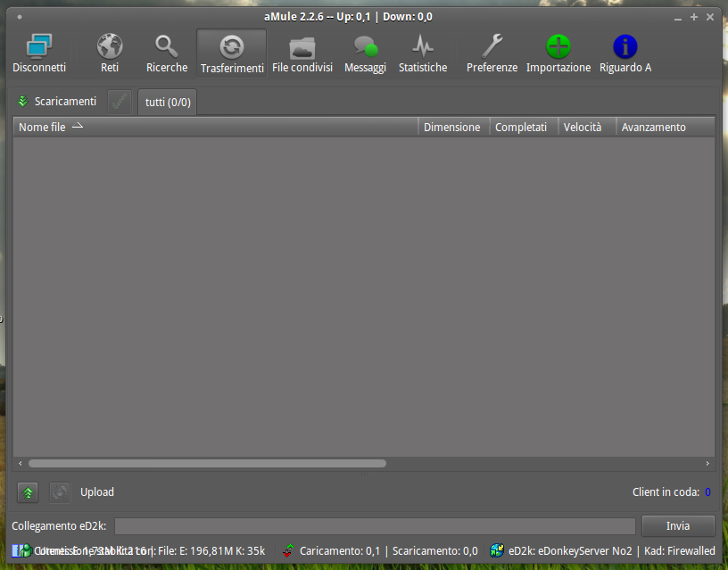This screenshot has width=728, height=570.
Task: Show the Statistiche statistics view
Action: point(423,54)
